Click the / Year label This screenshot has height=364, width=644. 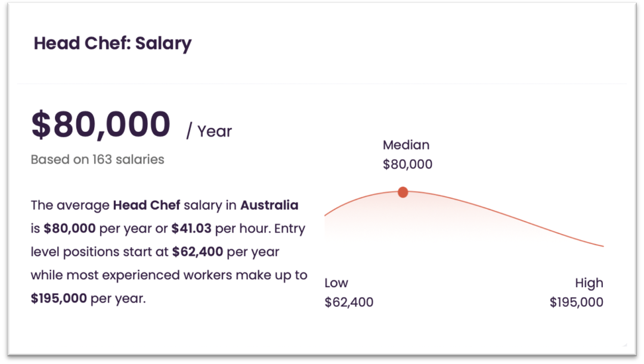[x=209, y=131]
